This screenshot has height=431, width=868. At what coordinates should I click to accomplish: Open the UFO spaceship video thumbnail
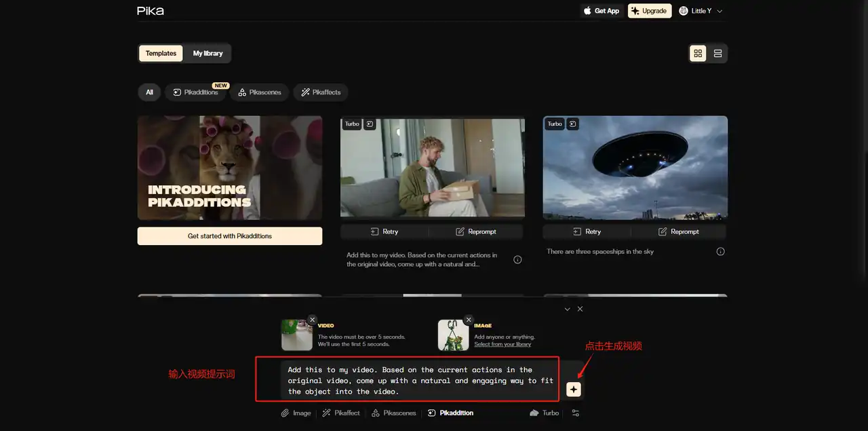pyautogui.click(x=635, y=168)
